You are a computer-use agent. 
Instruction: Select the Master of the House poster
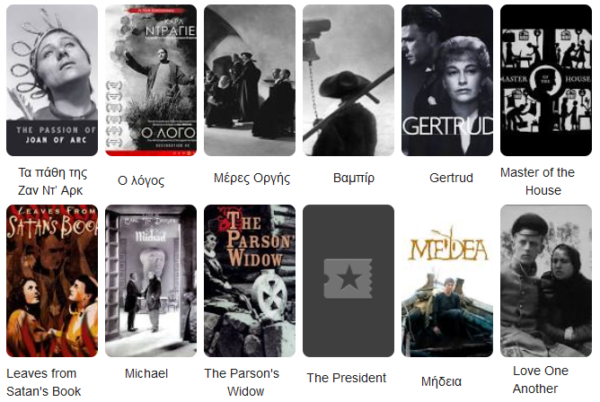[546, 80]
